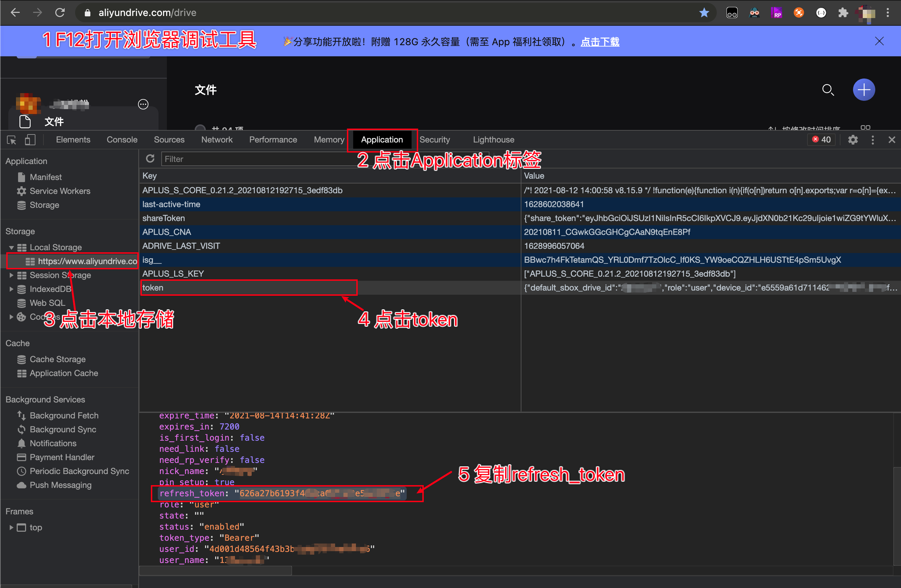Open the drive search magnifier

click(x=828, y=90)
